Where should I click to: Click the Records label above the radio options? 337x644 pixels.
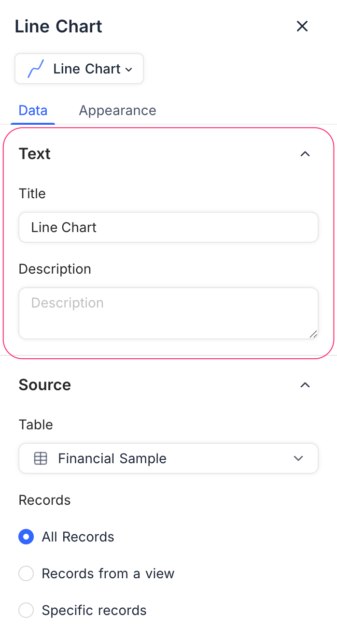pyautogui.click(x=44, y=500)
